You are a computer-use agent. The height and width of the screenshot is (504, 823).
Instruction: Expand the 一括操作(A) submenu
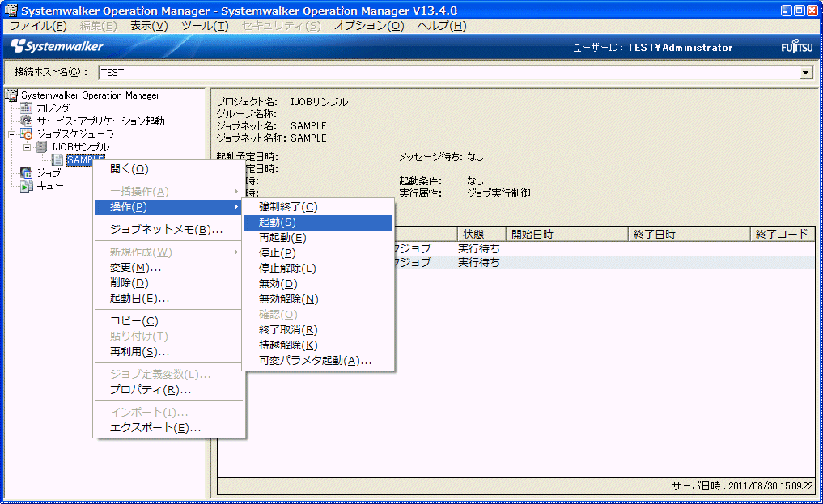168,192
